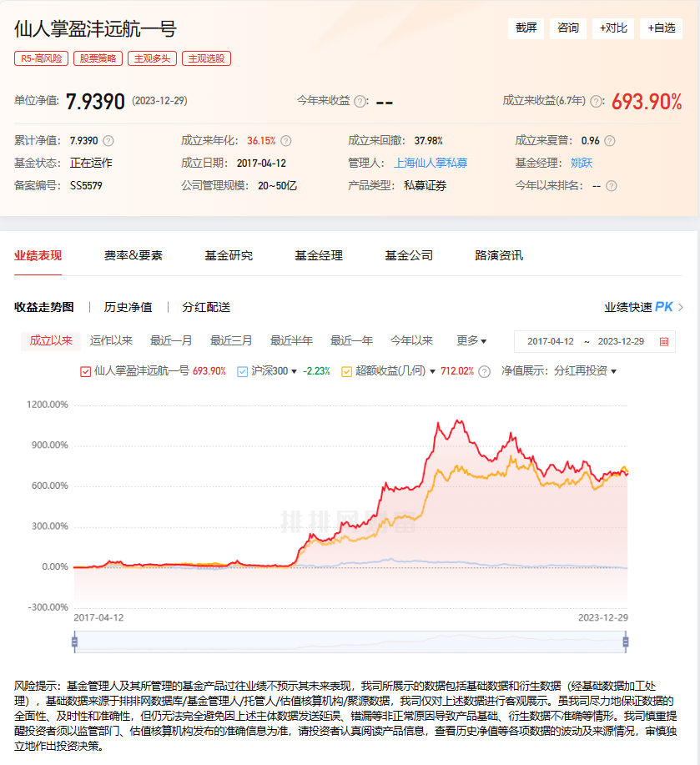Screen dimensions: 700x765
Task: Click the +自选 button
Action: pyautogui.click(x=662, y=28)
